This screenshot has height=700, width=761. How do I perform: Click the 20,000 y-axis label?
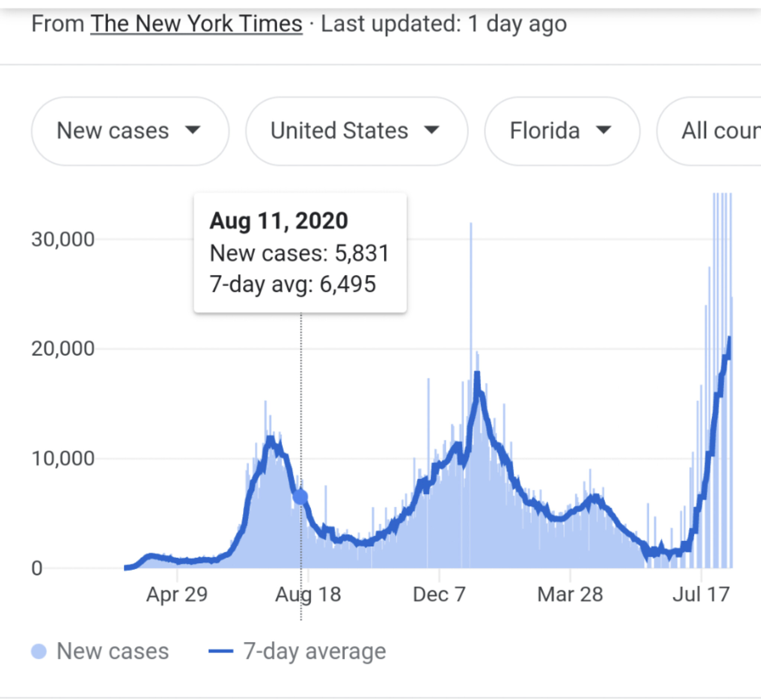[x=63, y=348]
